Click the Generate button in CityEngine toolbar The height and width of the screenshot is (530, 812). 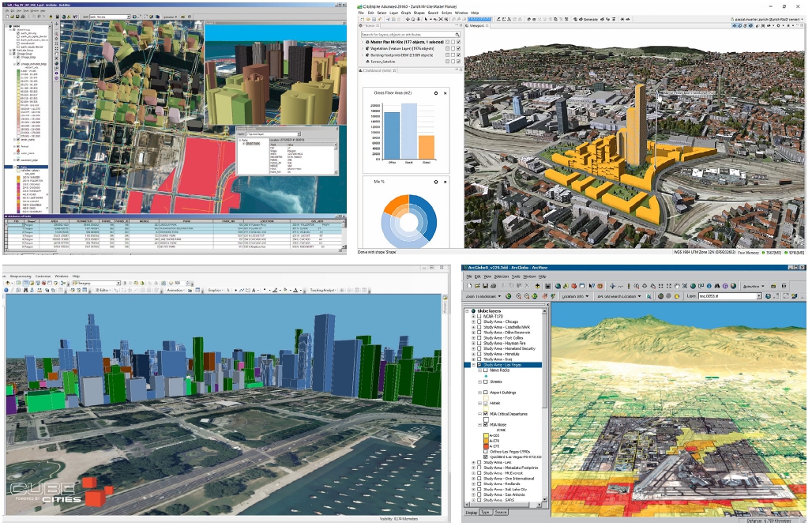588,19
